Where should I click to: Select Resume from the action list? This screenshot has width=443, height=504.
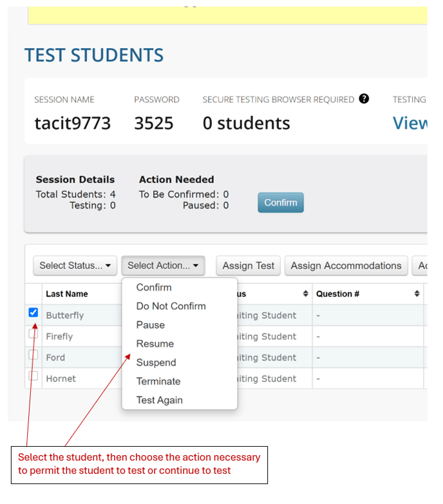[155, 344]
